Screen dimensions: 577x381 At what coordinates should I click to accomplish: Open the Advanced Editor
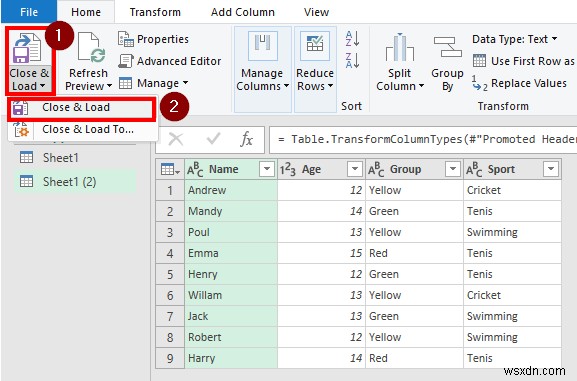[169, 61]
